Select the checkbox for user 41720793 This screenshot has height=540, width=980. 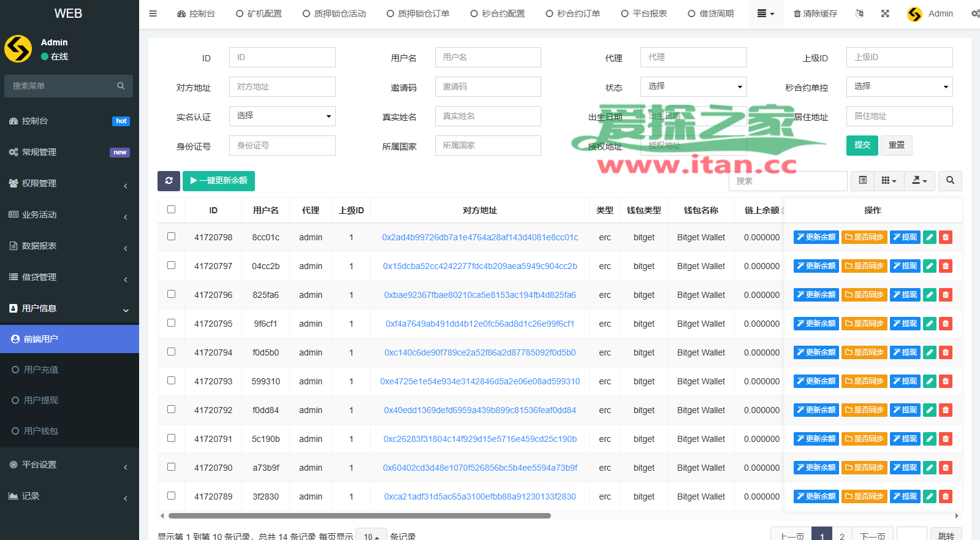pos(171,381)
